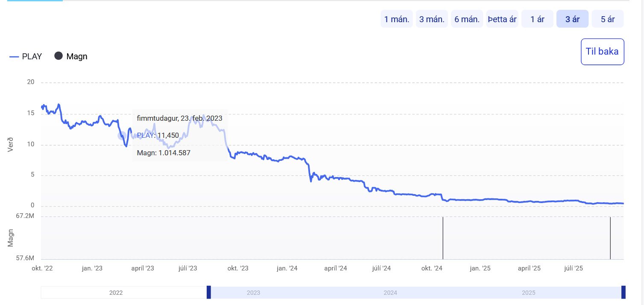The image size is (644, 305).
Task: Click the 2025 section in the navigator
Action: pyautogui.click(x=528, y=293)
